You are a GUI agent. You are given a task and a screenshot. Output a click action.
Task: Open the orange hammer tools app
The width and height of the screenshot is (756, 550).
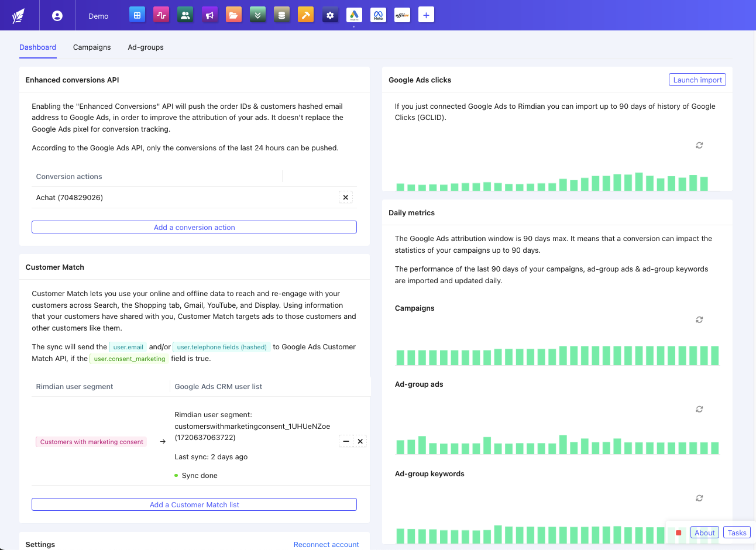[x=305, y=15]
